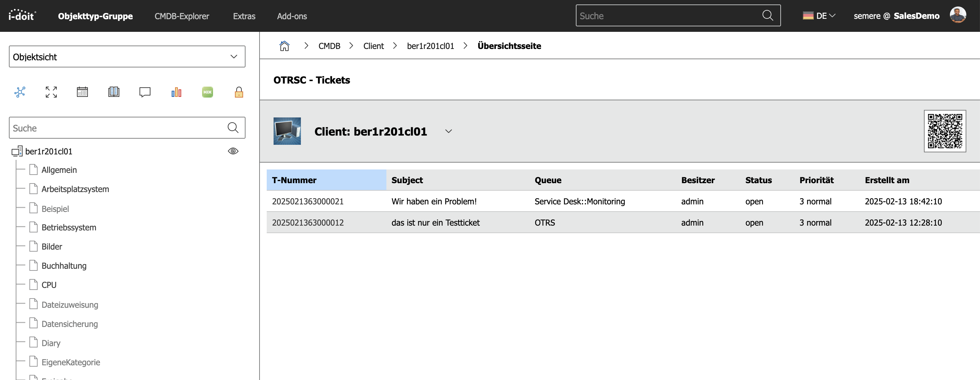The width and height of the screenshot is (980, 380).
Task: Click the magnifier in sidebar search
Action: [x=233, y=128]
